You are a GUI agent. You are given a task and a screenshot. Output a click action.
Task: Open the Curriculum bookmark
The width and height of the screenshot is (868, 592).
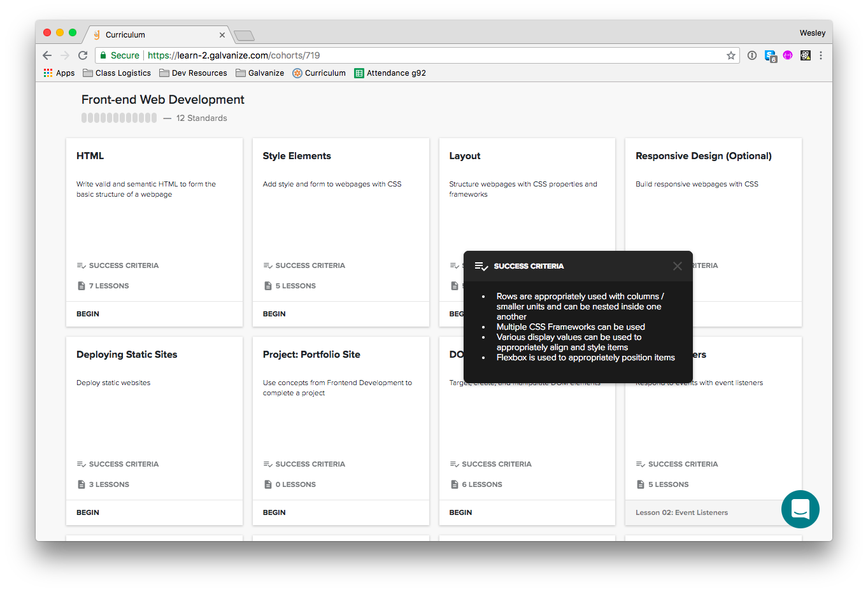(319, 73)
